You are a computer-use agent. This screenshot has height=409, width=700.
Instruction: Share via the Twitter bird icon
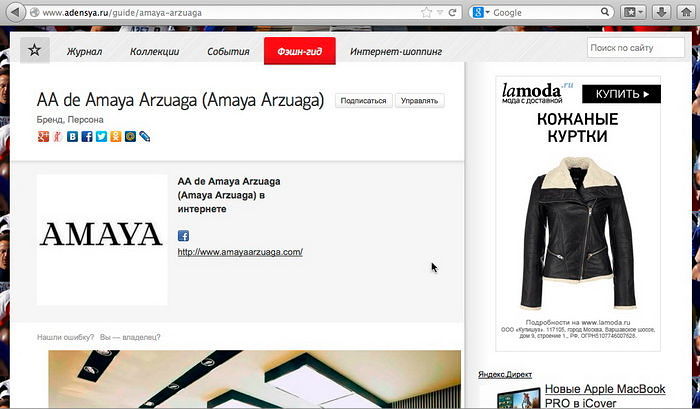tap(101, 136)
